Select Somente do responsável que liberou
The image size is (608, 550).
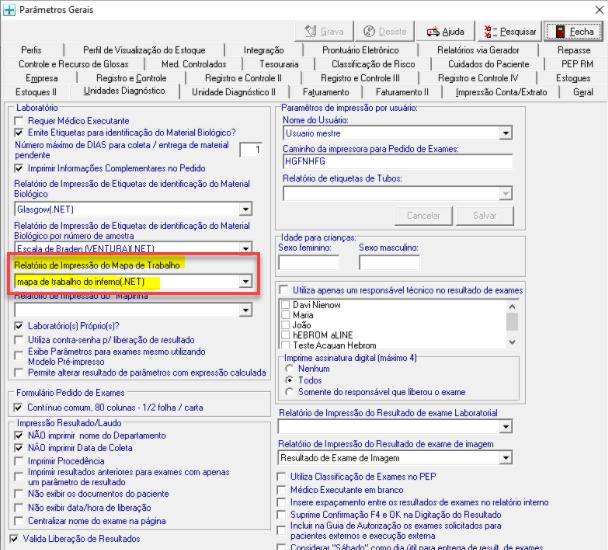tap(289, 392)
